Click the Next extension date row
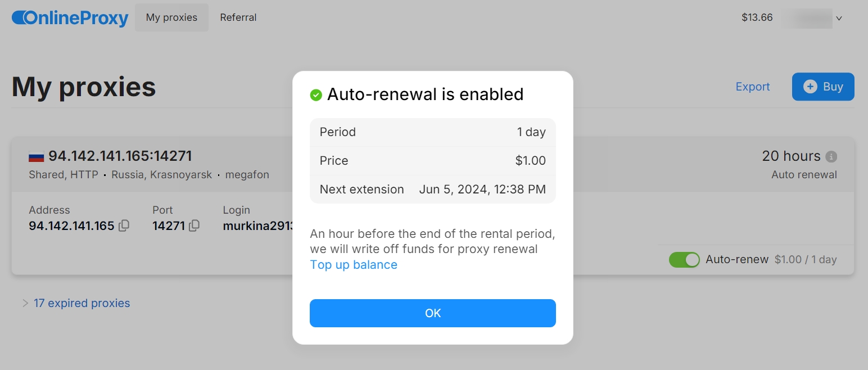 pos(433,189)
